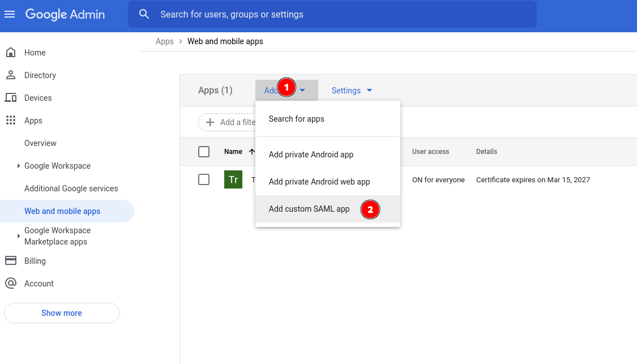Select Search for apps menu item
This screenshot has height=364, width=637.
[296, 119]
